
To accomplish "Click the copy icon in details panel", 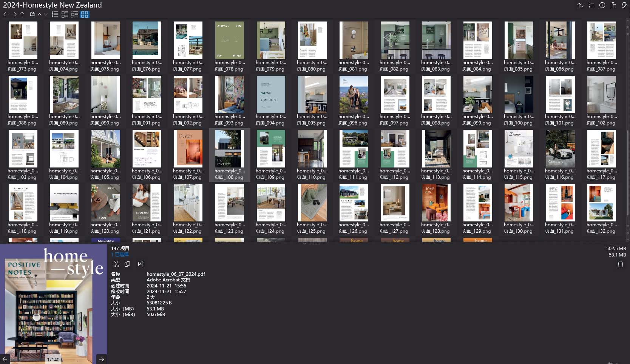I will pos(127,264).
